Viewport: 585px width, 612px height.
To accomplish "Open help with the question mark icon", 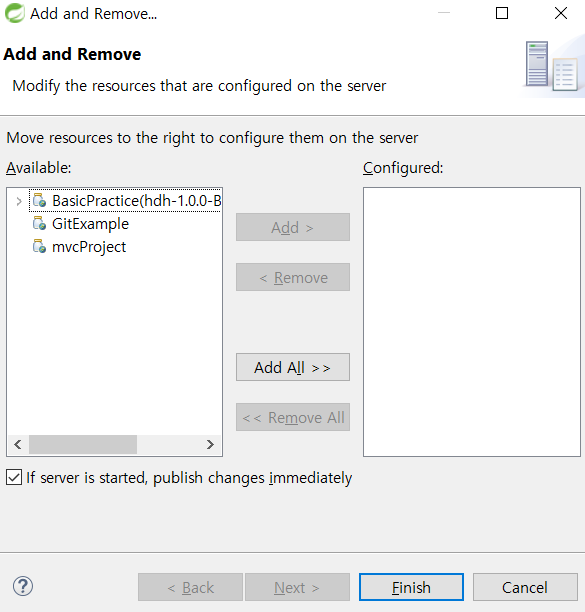I will 23,586.
